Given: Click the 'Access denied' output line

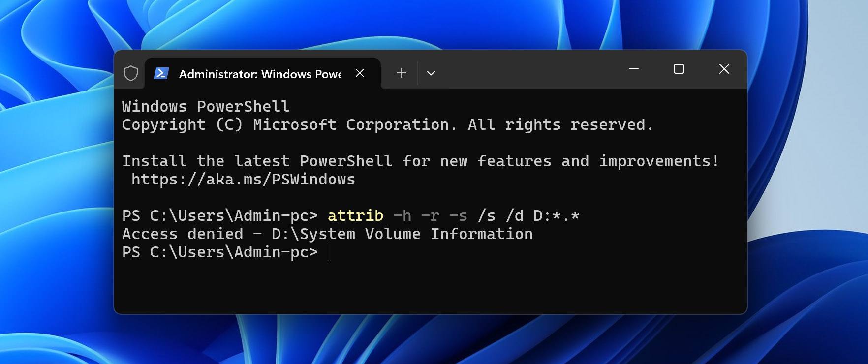Looking at the screenshot, I should (327, 234).
